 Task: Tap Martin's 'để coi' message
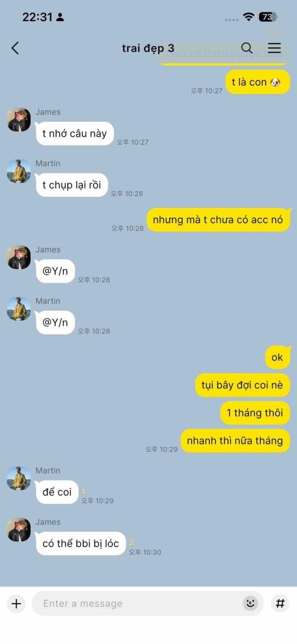click(57, 492)
